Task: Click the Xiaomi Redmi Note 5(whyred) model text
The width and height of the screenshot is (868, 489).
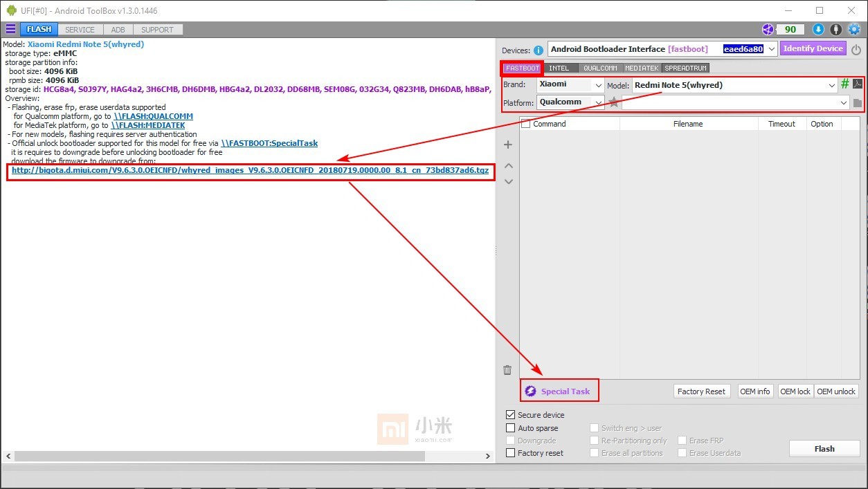Action: tap(86, 44)
